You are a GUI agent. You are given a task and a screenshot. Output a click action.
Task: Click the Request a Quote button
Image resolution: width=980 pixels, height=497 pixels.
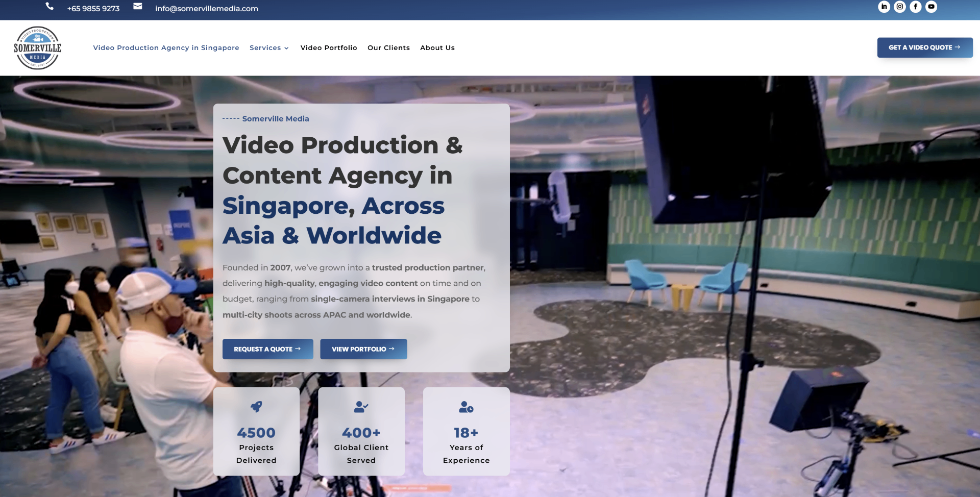[x=267, y=349]
